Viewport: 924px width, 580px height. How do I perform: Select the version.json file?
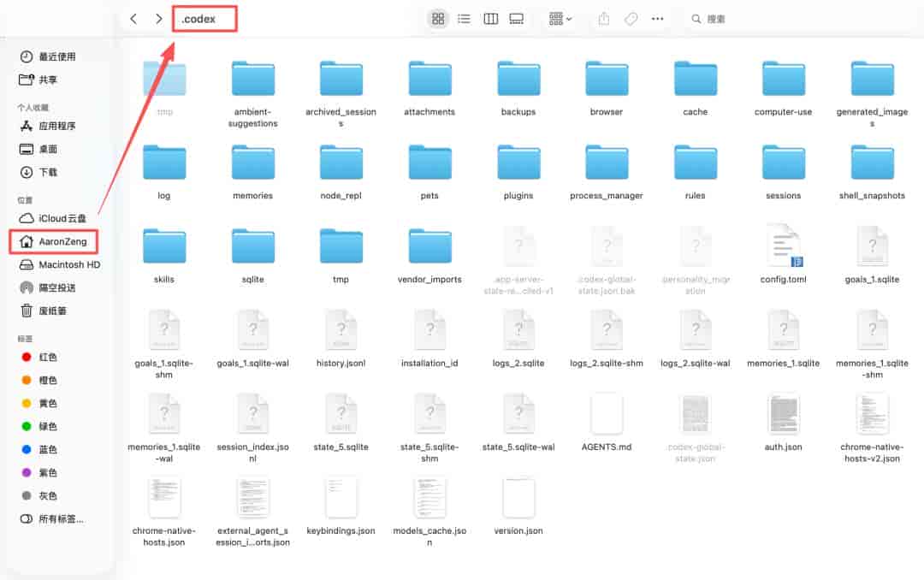pos(518,506)
